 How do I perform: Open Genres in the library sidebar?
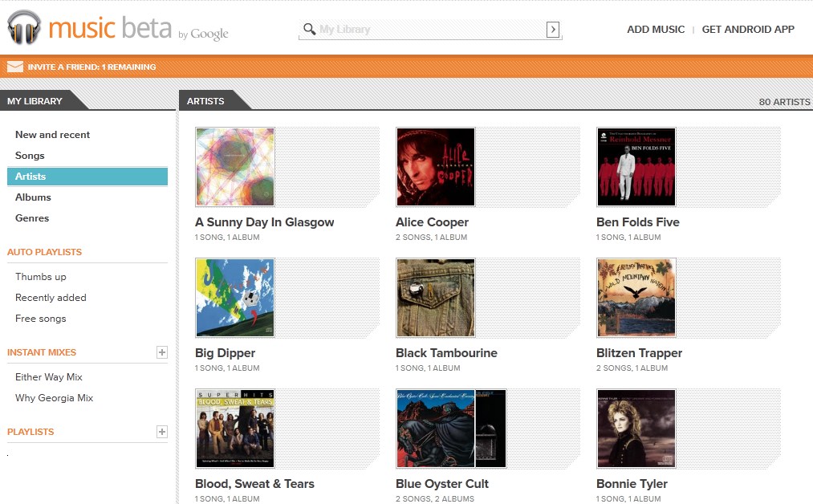point(32,218)
